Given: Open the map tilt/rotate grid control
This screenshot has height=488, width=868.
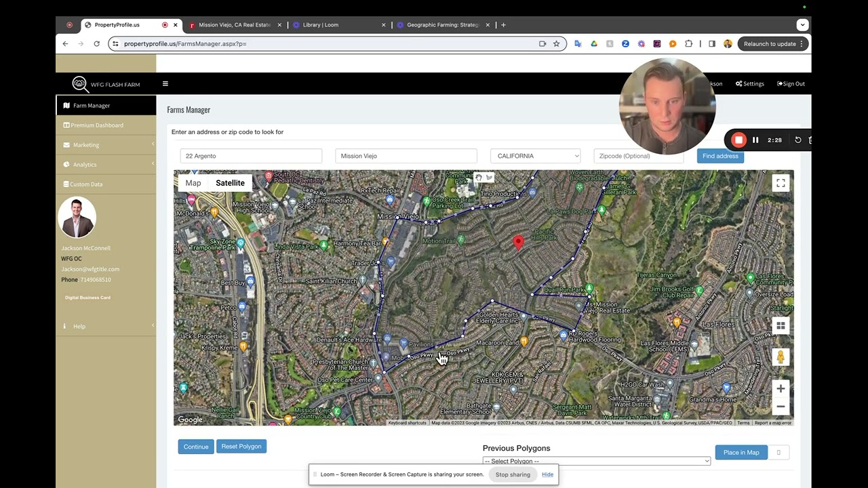Looking at the screenshot, I should tap(781, 326).
